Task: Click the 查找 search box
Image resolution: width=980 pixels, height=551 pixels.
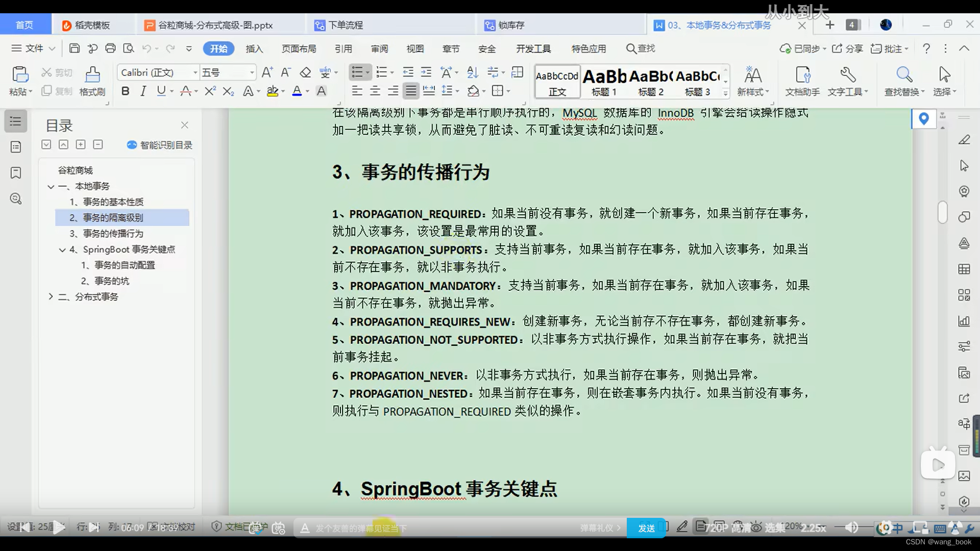Action: 641,48
